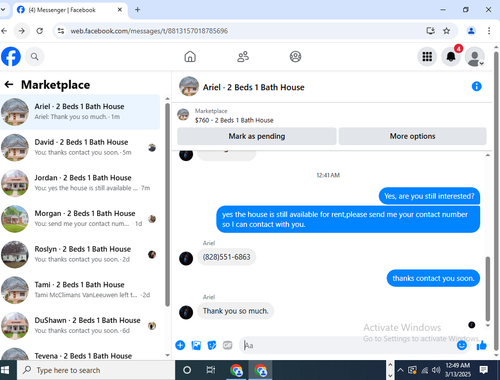The width and height of the screenshot is (500, 380).
Task: Open David - 2 Beds 1 Bath House chat
Action: (x=80, y=147)
